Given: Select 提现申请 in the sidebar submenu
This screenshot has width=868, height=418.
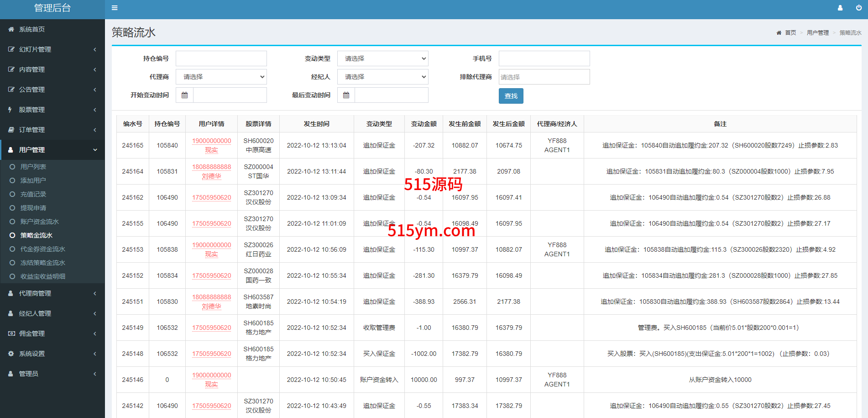Looking at the screenshot, I should [x=33, y=208].
